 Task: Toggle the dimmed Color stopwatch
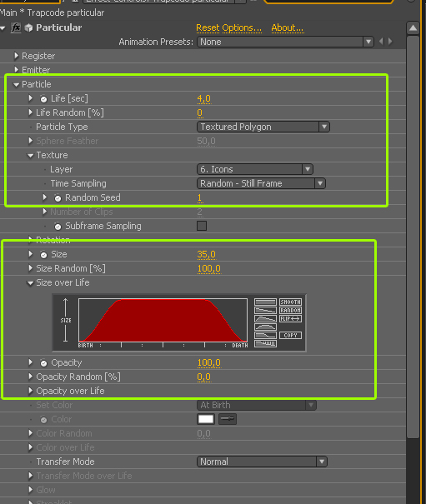[x=43, y=420]
